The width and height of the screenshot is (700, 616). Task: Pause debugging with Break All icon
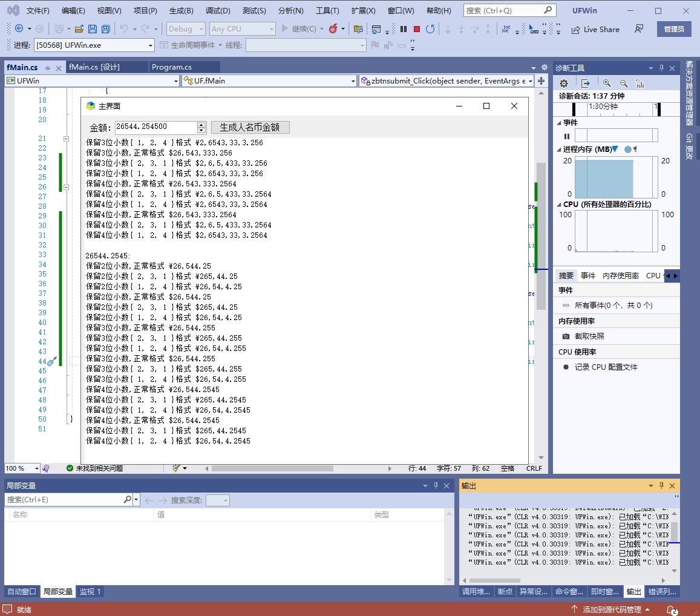click(404, 29)
